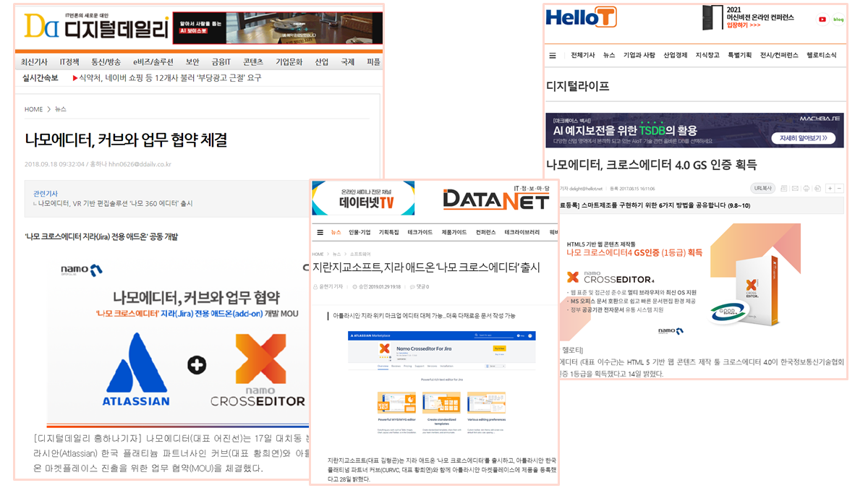868x488 pixels.
Task: Click HOME breadcrumb on Digital Daily
Action: click(34, 109)
